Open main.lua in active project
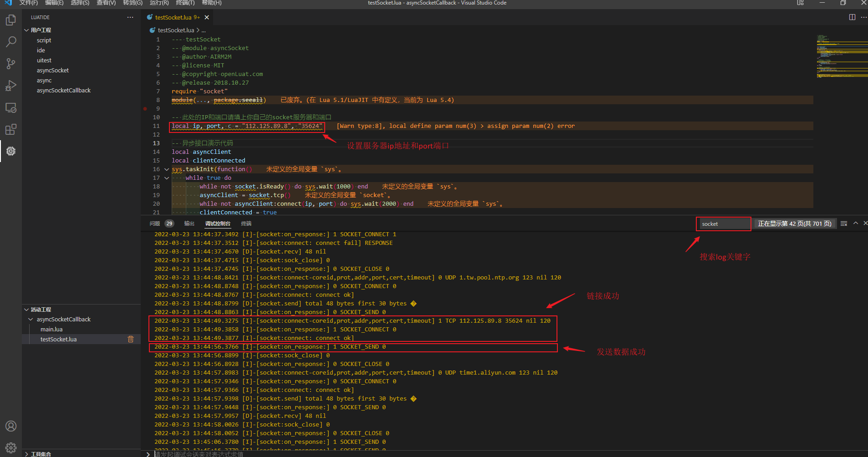Viewport: 868px width, 457px height. (51, 330)
